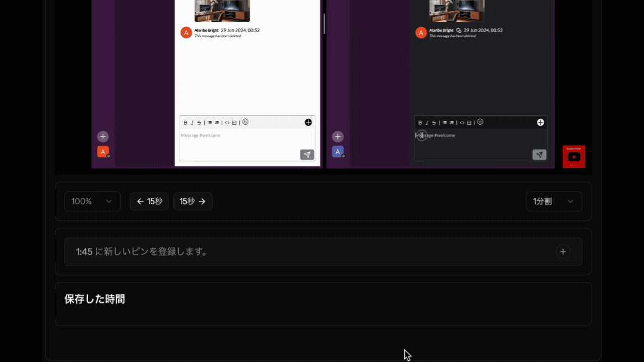
Task: Open the 1分割 split view dropdown
Action: tap(554, 201)
